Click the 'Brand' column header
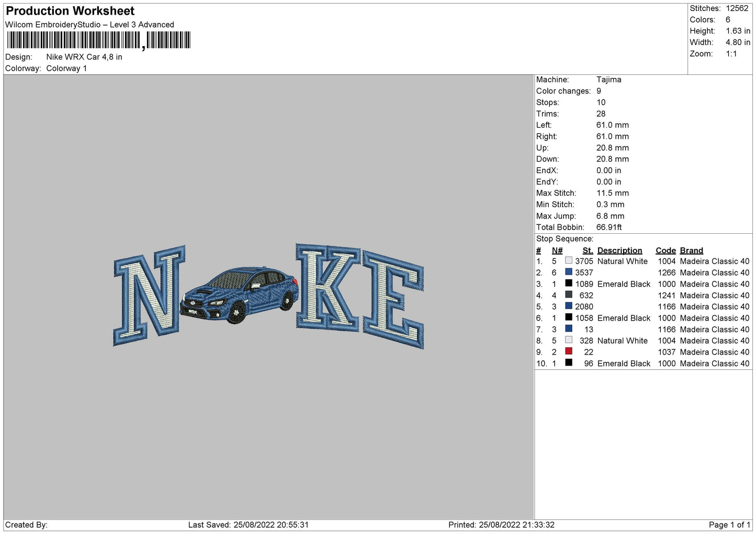 692,251
